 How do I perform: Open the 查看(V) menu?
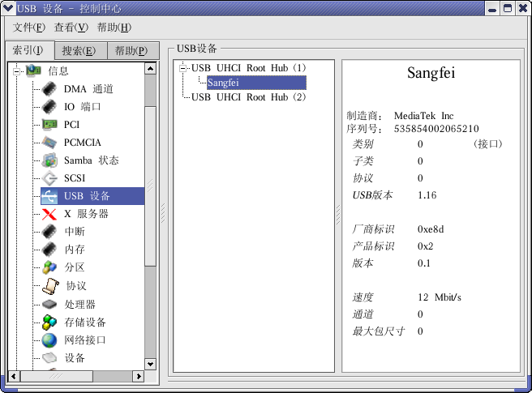coord(71,27)
